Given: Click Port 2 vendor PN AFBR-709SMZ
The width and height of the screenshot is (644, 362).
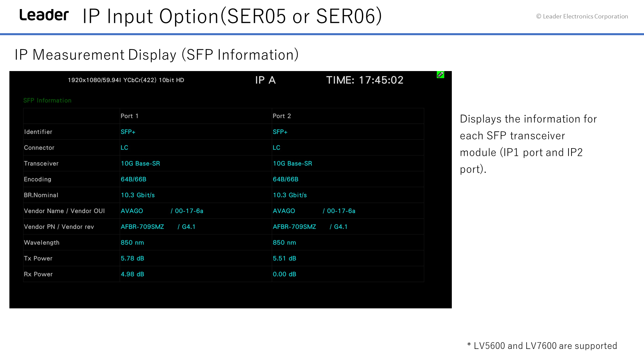Looking at the screenshot, I should click(x=294, y=227).
